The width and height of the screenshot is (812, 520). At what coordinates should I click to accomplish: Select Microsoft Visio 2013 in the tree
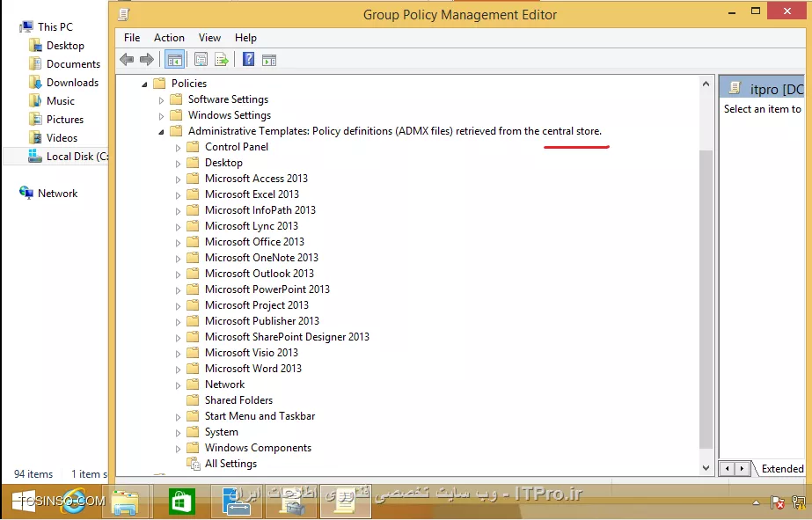[x=251, y=353]
